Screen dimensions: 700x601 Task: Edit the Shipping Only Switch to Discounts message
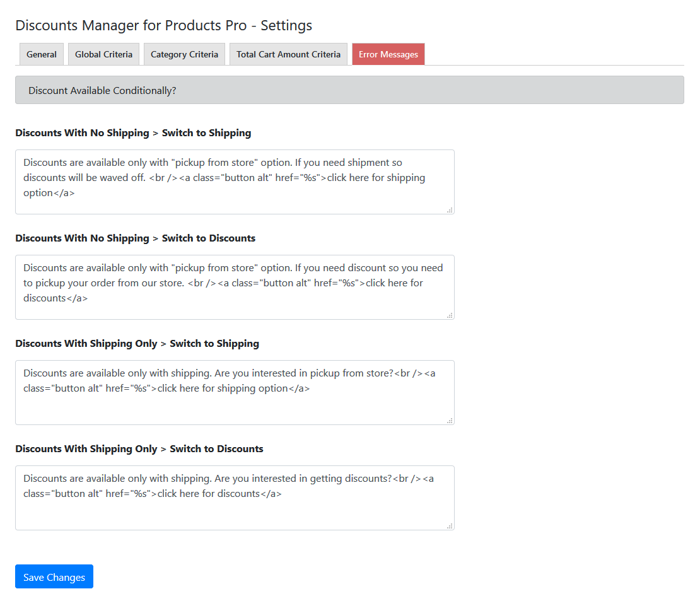(235, 498)
